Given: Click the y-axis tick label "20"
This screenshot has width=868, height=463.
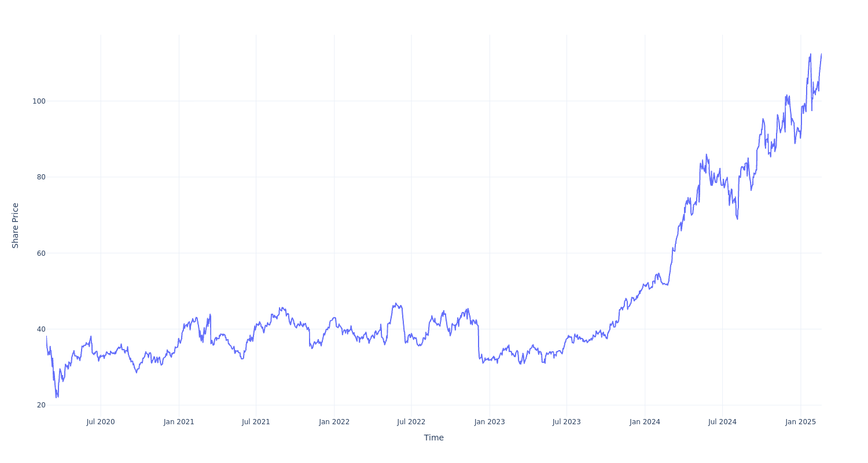Looking at the screenshot, I should click(x=41, y=405).
